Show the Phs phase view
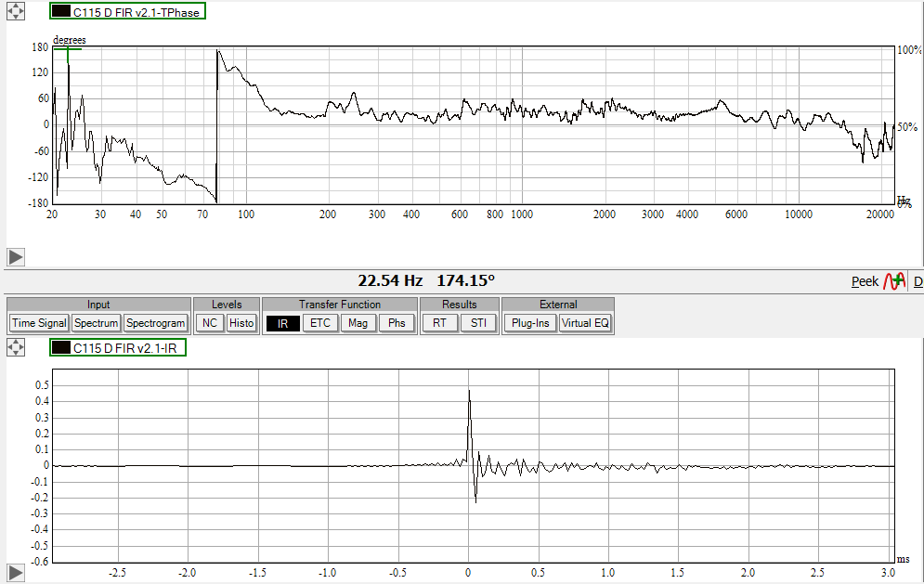This screenshot has height=584, width=924. 397,323
